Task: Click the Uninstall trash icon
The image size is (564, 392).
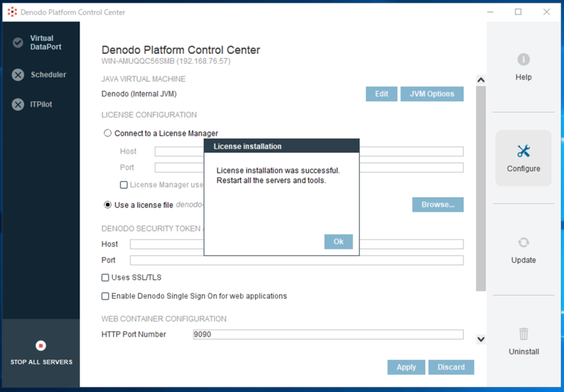Action: (x=523, y=334)
